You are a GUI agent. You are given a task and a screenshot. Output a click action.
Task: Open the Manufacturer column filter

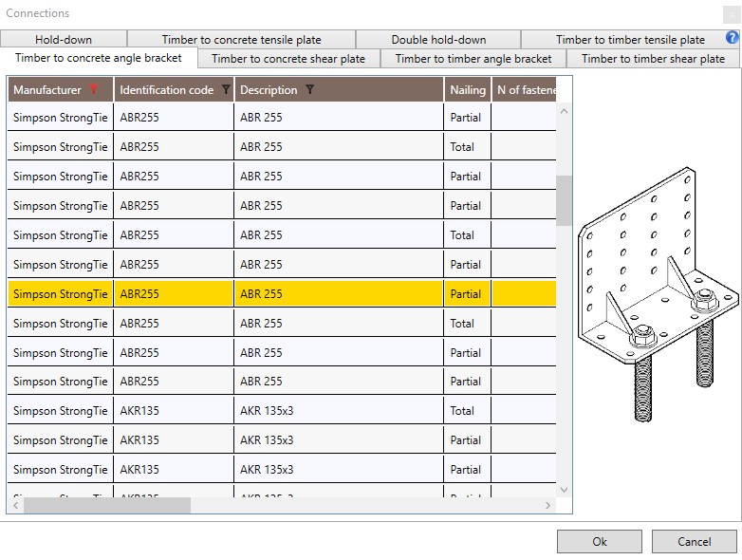[x=94, y=89]
